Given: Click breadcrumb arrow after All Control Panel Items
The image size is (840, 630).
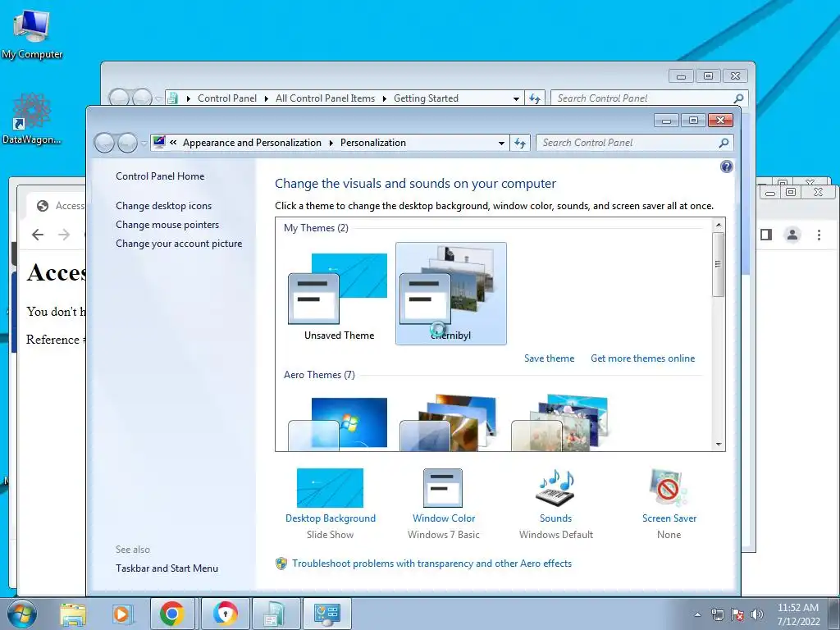Looking at the screenshot, I should [x=384, y=98].
